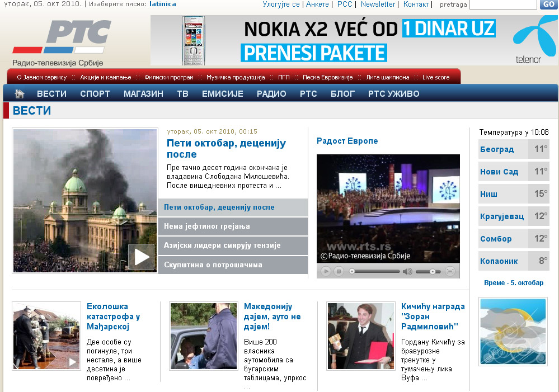Open Музичка продукција link
Image resolution: width=559 pixels, height=392 pixels.
236,77
